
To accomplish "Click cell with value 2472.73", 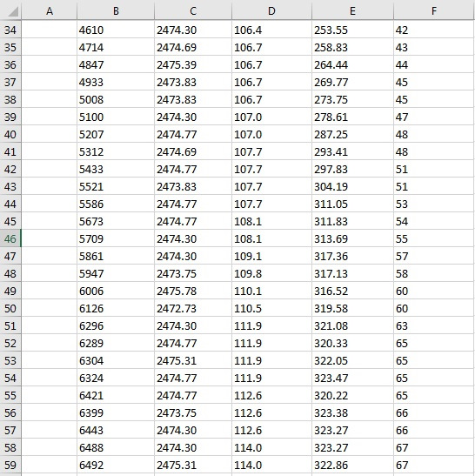I will coord(193,308).
